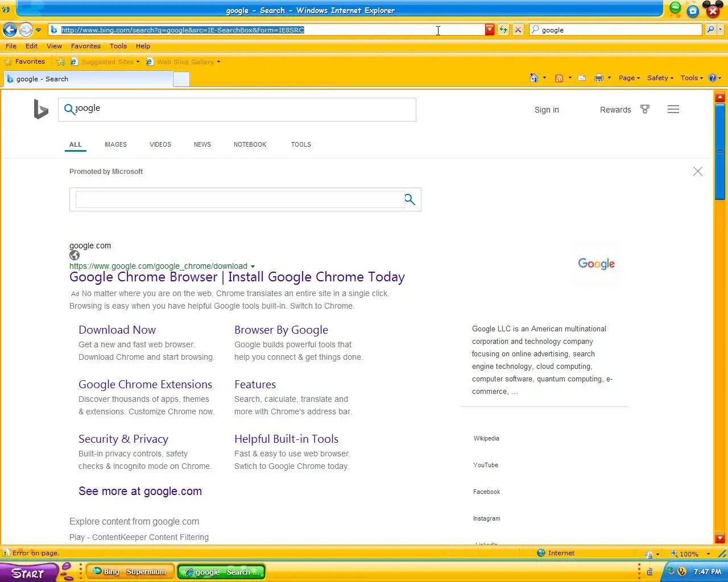Click the Google logo thumbnail
Viewport: 728px width, 582px height.
click(596, 263)
